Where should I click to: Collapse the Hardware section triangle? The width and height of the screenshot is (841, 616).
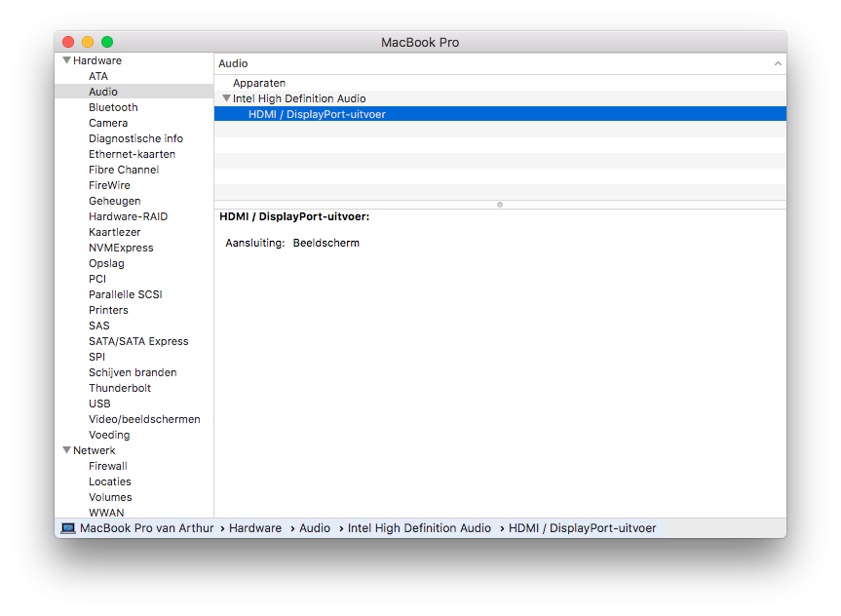tap(66, 60)
